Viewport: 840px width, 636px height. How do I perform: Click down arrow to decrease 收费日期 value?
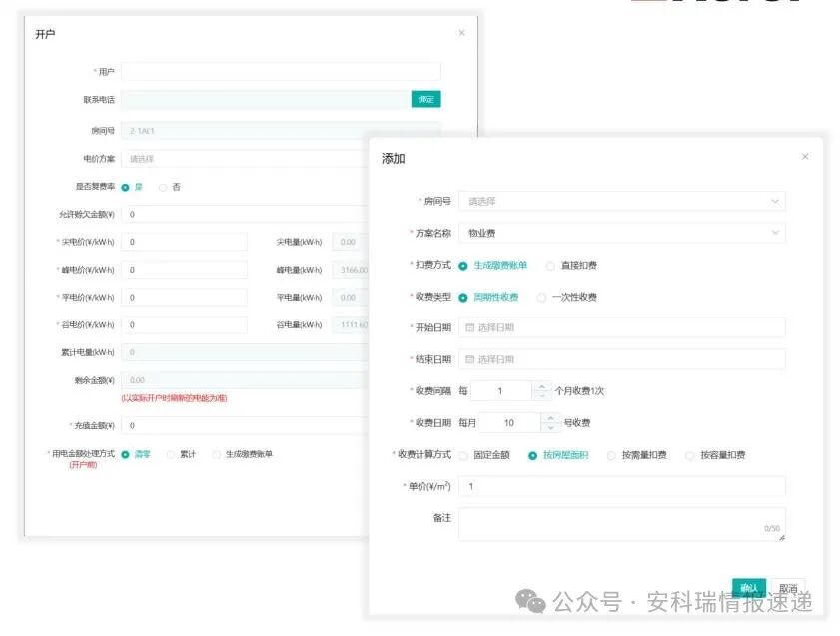pyautogui.click(x=551, y=427)
